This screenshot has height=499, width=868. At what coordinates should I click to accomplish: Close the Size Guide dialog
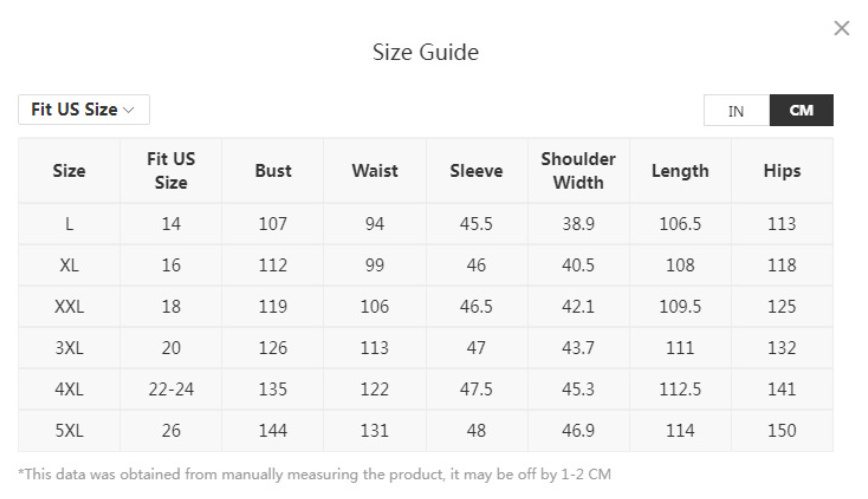click(x=841, y=28)
